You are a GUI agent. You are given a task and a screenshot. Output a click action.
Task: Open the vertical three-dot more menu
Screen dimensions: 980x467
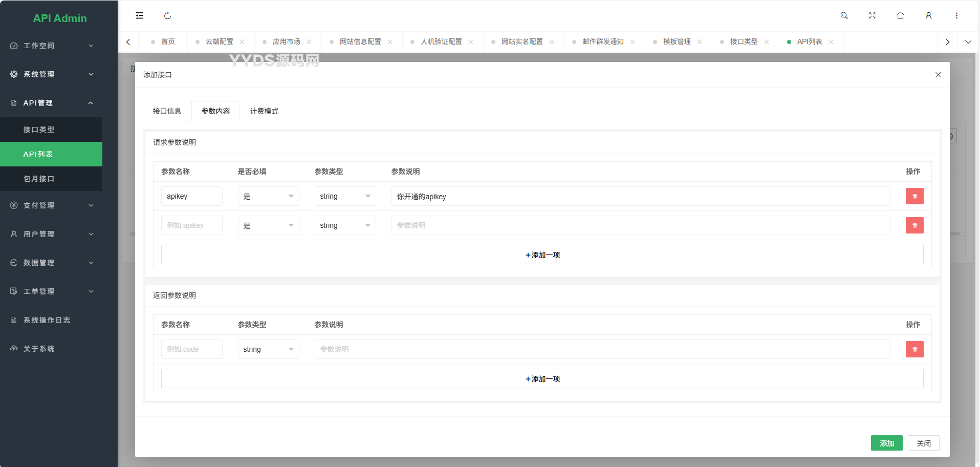(956, 16)
